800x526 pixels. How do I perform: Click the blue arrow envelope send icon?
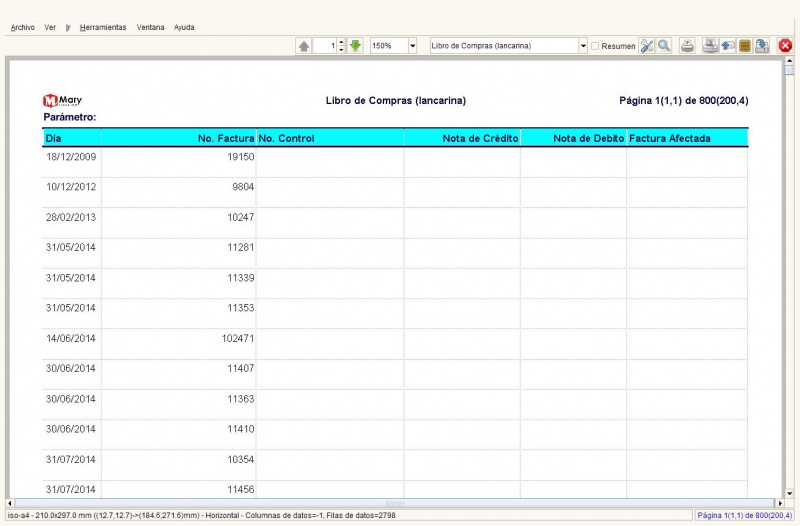(728, 46)
